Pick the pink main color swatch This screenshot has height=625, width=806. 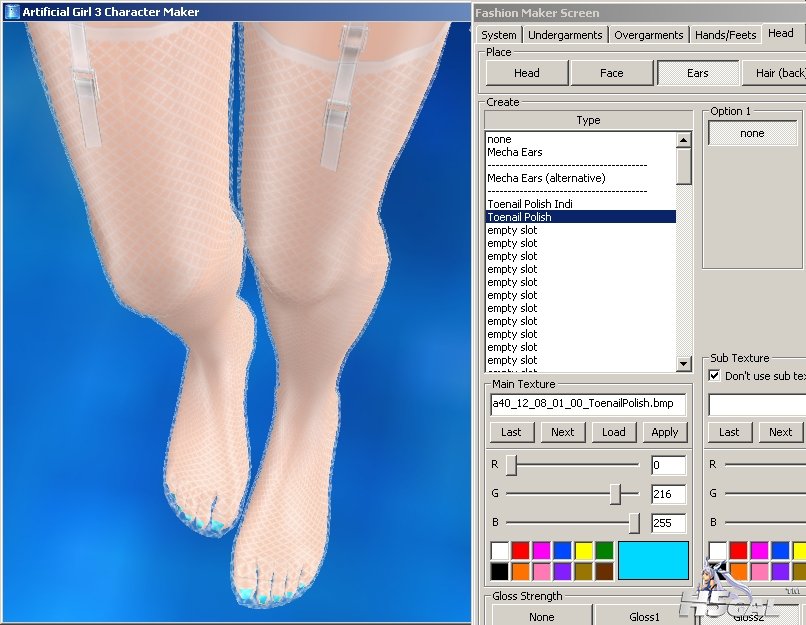pyautogui.click(x=542, y=572)
